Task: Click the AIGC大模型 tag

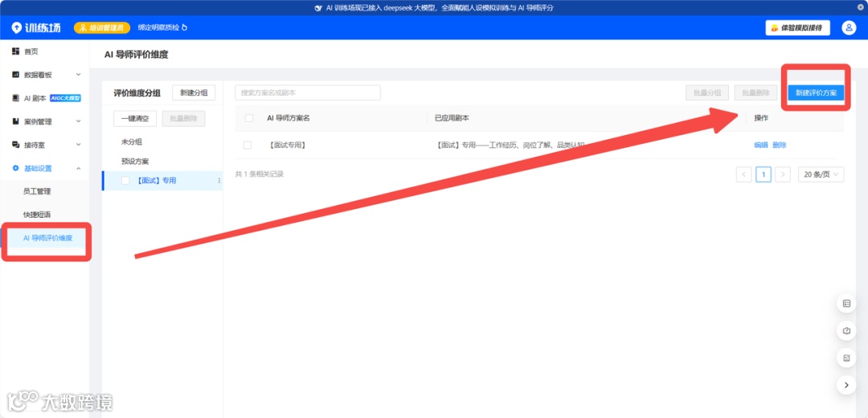Action: coord(66,98)
